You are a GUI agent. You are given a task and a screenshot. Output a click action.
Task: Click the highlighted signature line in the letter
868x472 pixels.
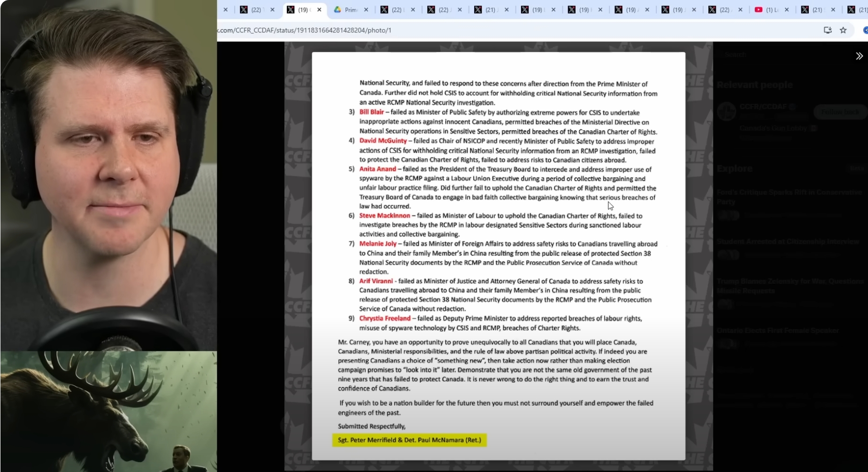click(x=409, y=440)
